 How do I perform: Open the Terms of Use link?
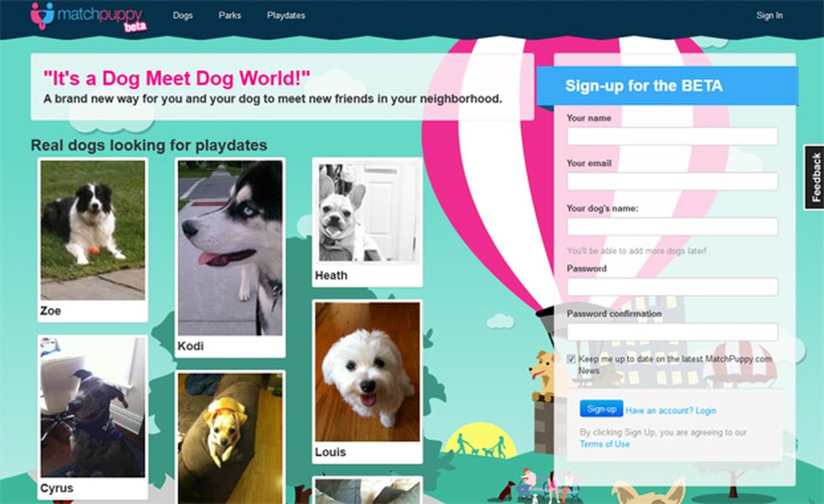pyautogui.click(x=605, y=444)
